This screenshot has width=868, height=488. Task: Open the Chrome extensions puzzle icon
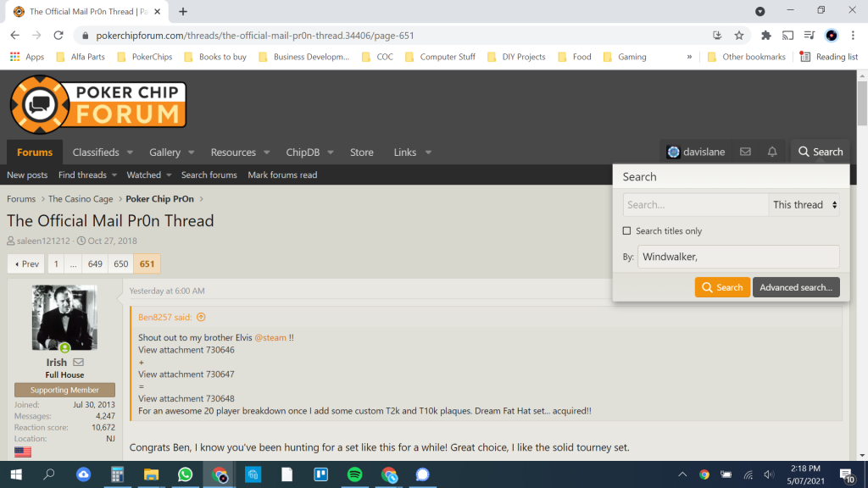(x=766, y=36)
